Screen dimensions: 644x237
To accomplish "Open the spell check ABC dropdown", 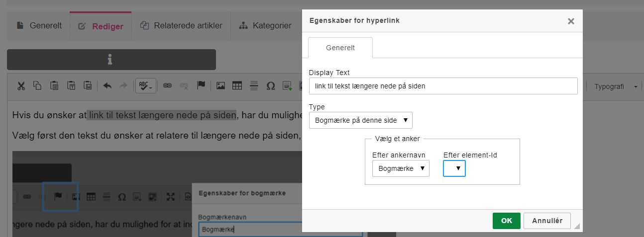I will [146, 85].
